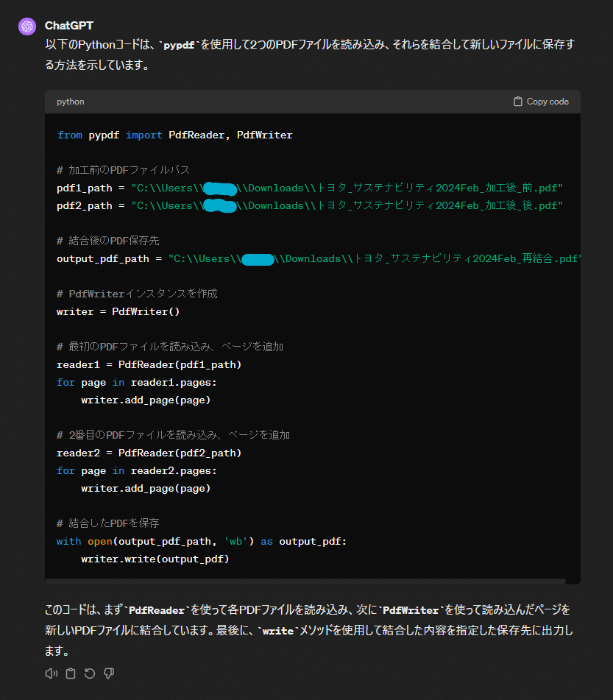The height and width of the screenshot is (700, 613).
Task: Click the regenerate response icon
Action: [x=90, y=674]
